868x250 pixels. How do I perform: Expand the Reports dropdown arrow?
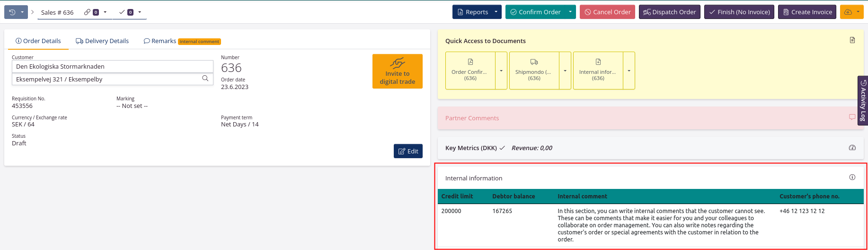496,12
